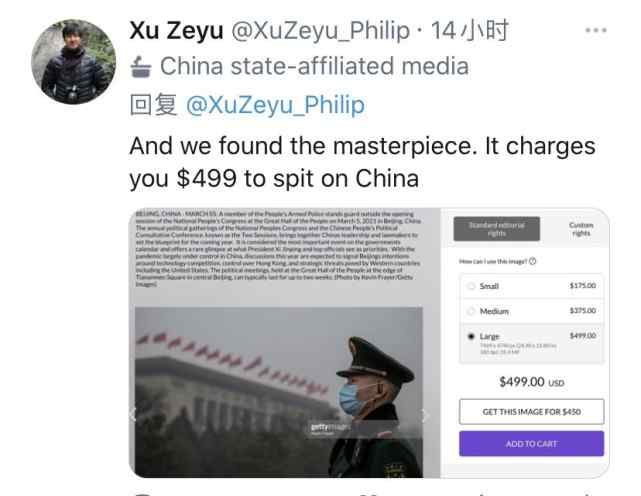Image resolution: width=641 pixels, height=496 pixels.
Task: Switch to the Custom rights tab
Action: (581, 229)
